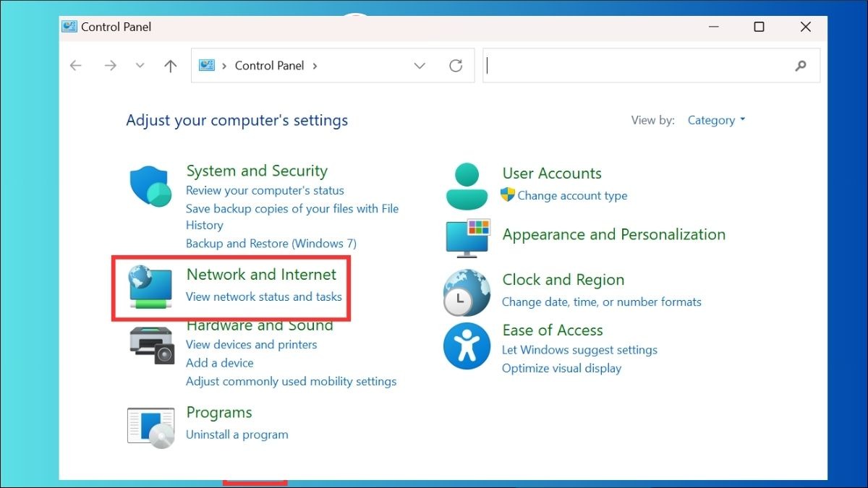
Task: Click the Control Panel icon in the title bar
Action: click(x=69, y=27)
